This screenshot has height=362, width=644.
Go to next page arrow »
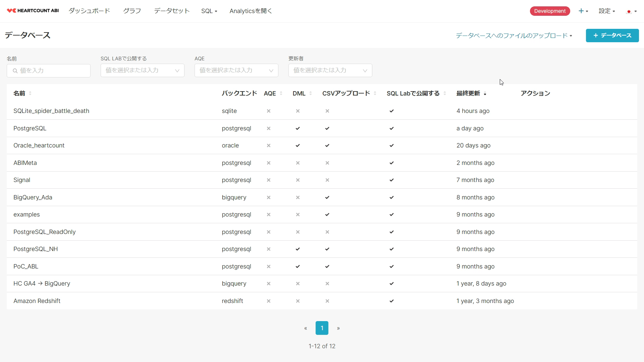(338, 328)
